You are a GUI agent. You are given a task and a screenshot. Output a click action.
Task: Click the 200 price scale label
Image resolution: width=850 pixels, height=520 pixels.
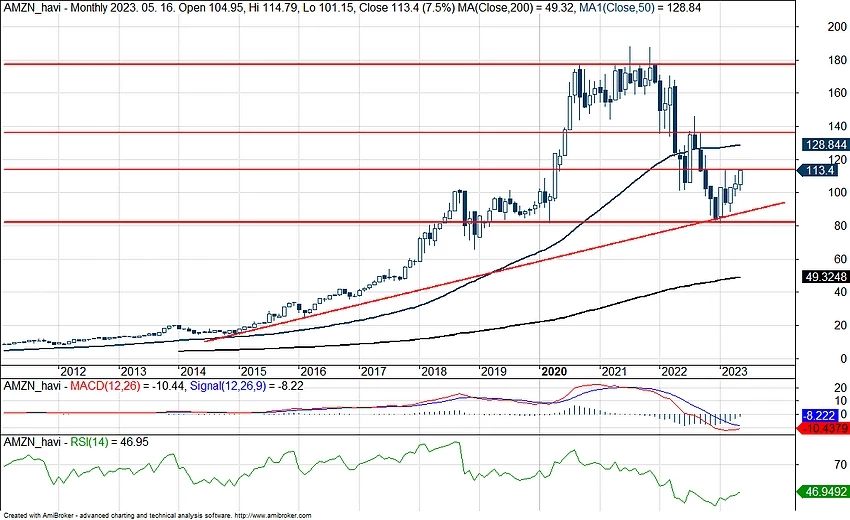tap(837, 27)
